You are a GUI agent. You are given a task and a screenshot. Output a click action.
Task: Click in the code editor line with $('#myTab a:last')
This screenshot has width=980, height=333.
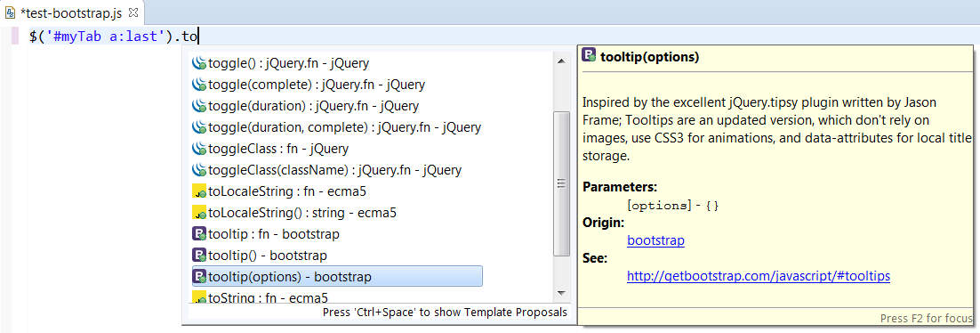point(114,37)
